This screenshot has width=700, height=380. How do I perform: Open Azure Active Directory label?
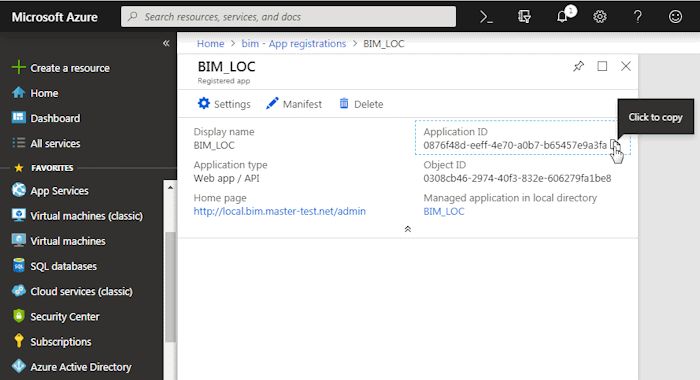pos(81,367)
